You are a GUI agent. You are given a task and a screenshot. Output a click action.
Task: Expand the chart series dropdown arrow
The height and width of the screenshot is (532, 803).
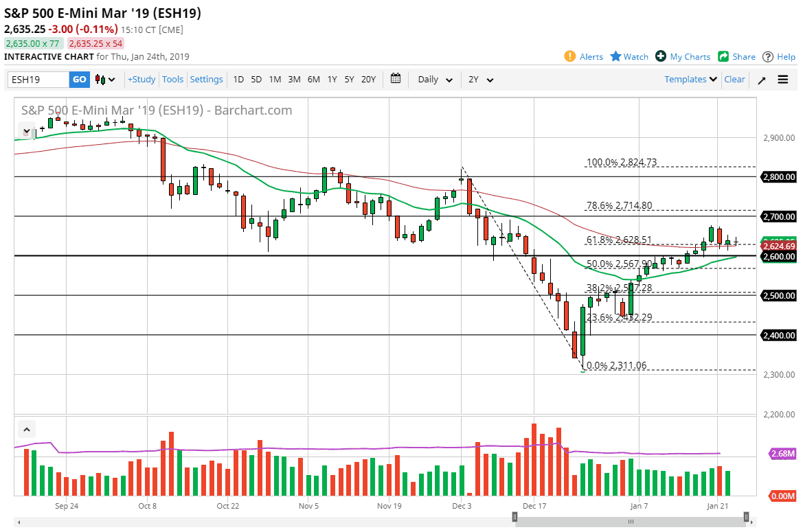pos(26,130)
